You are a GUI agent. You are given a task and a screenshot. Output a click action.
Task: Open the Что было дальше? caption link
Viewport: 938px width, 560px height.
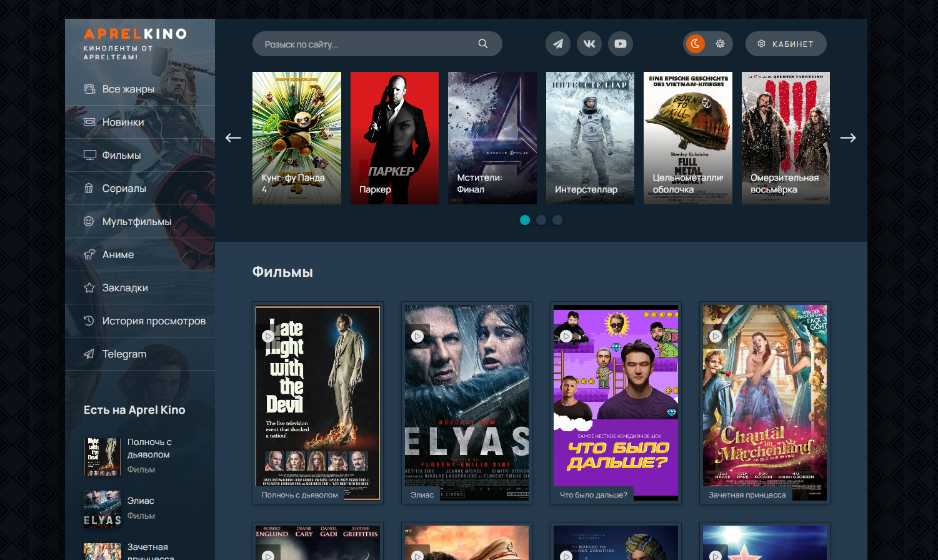point(594,494)
